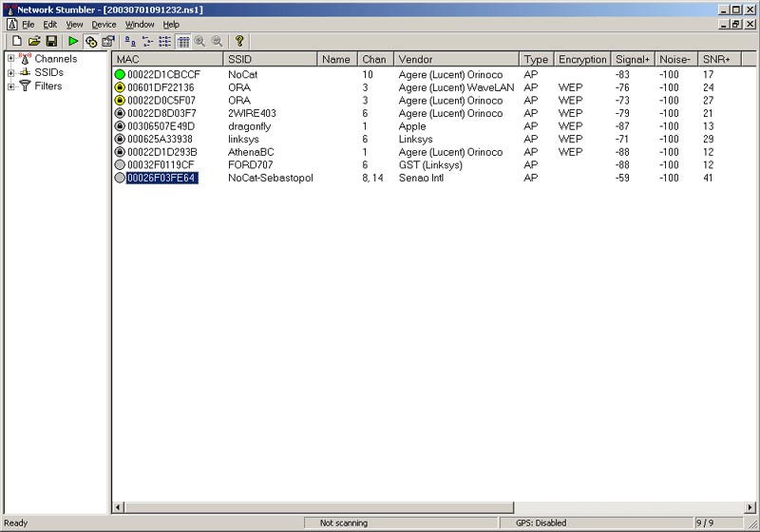This screenshot has height=532, width=760.
Task: Expand the SSIDs tree node
Action: point(10,72)
